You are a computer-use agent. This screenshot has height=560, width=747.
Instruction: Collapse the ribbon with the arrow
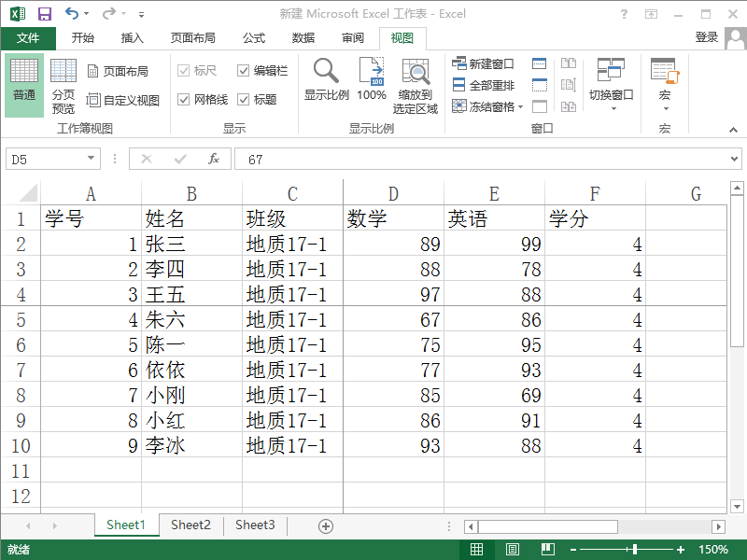733,130
